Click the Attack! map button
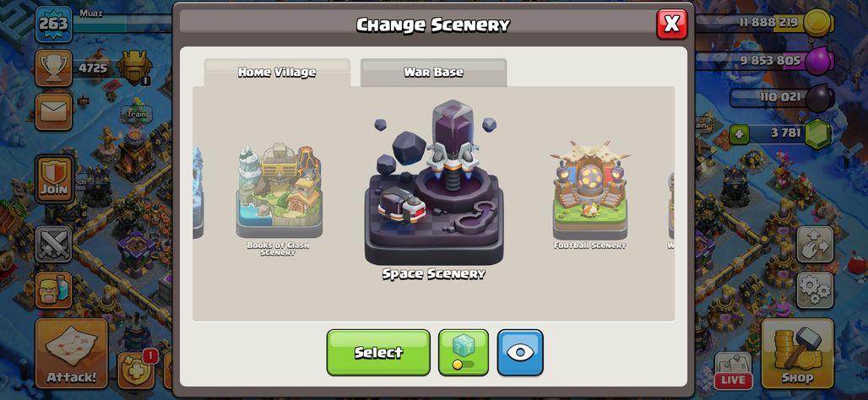The width and height of the screenshot is (868, 400). pyautogui.click(x=72, y=353)
